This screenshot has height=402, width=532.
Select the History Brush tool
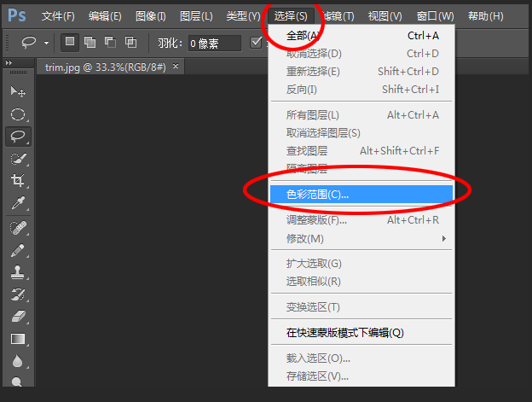coord(18,294)
